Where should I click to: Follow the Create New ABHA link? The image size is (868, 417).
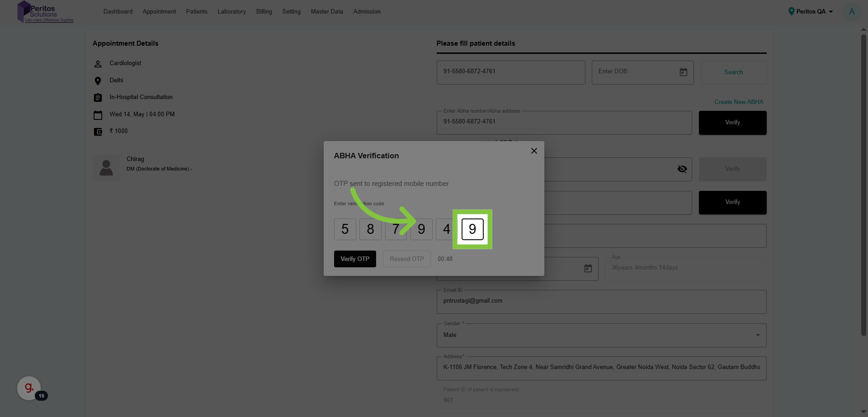738,102
